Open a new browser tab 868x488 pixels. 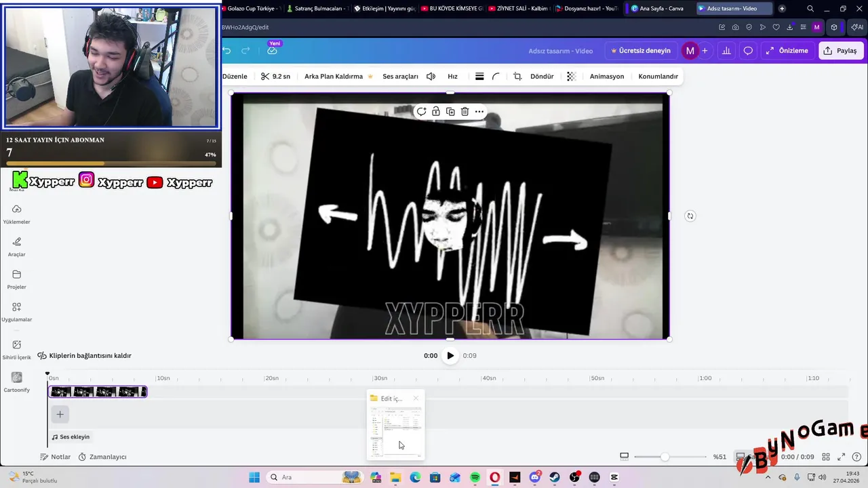[782, 8]
